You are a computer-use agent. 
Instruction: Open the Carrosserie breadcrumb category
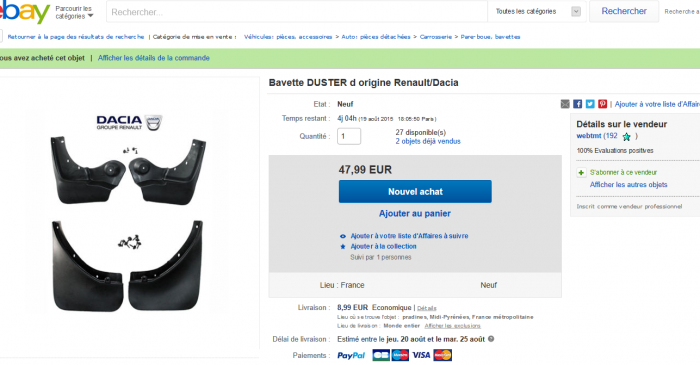click(436, 37)
